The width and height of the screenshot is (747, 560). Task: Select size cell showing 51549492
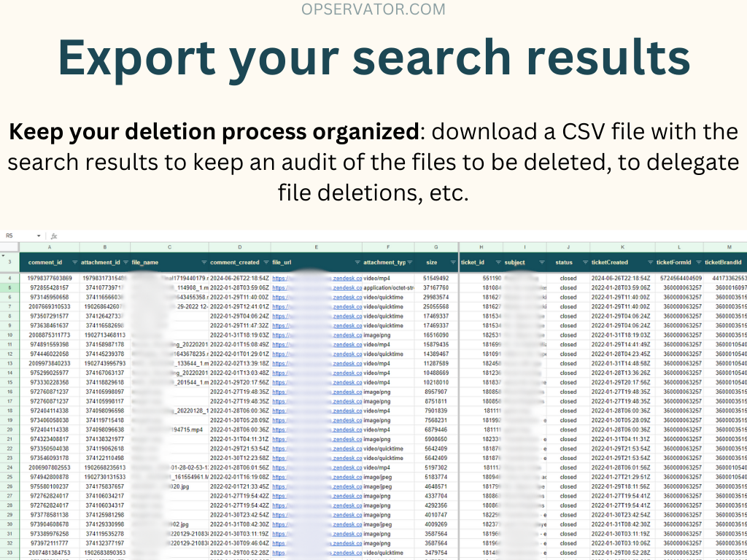pyautogui.click(x=436, y=279)
